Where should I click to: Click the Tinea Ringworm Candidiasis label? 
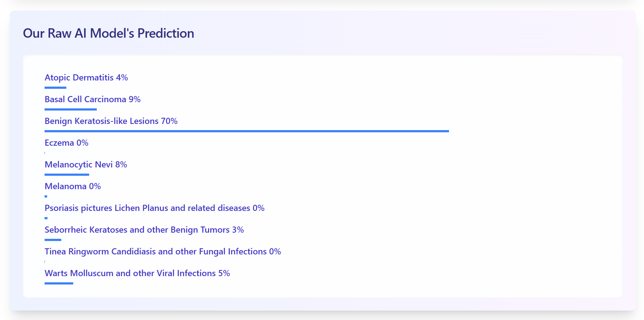(162, 252)
